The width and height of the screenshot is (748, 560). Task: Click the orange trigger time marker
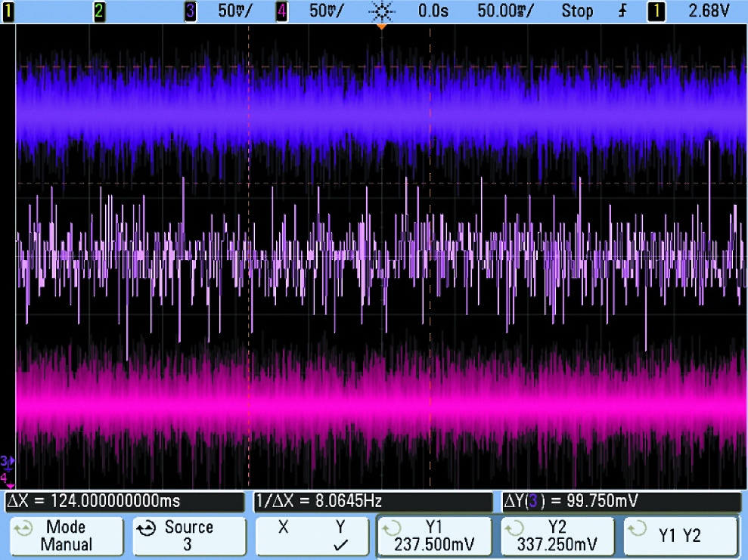[x=382, y=27]
